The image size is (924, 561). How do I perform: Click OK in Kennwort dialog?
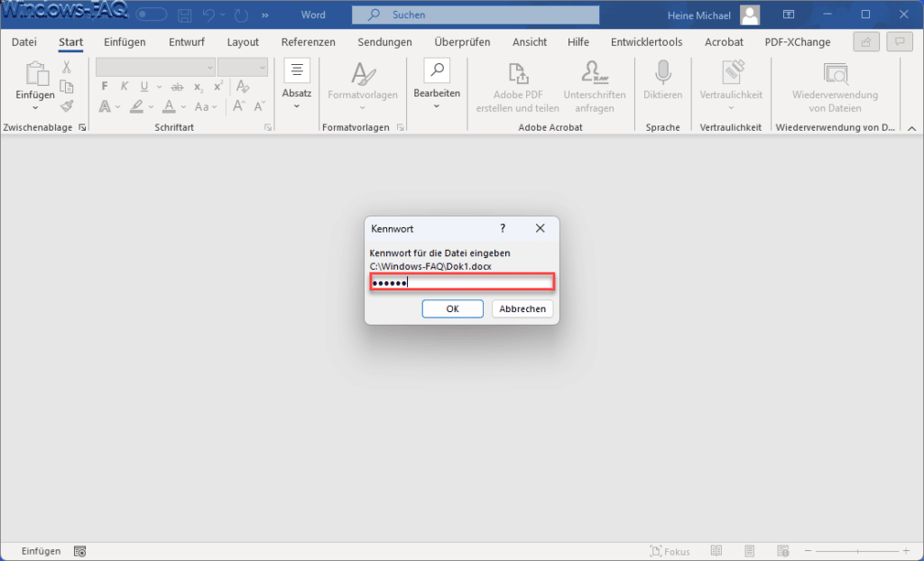click(x=453, y=308)
